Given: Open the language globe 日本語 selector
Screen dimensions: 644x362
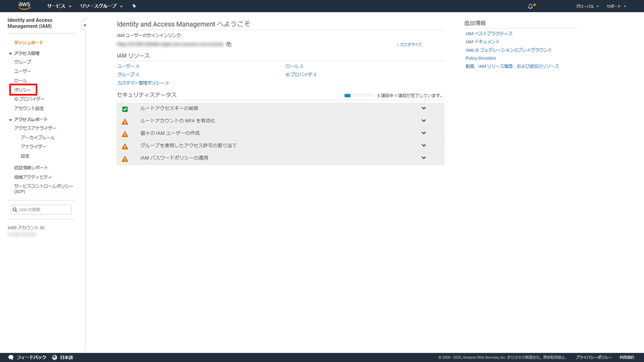Looking at the screenshot, I should pyautogui.click(x=62, y=357).
